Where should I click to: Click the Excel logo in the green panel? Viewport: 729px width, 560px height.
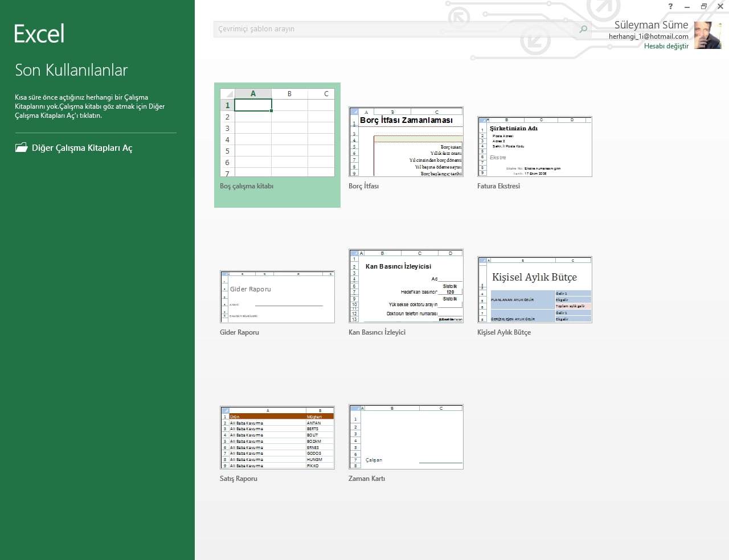pyautogui.click(x=38, y=33)
